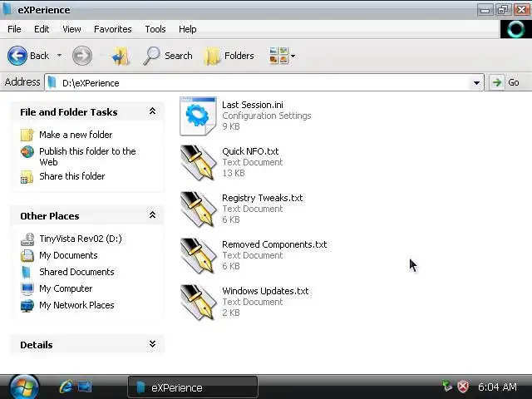
Task: Launch Internet Explorer from quick launch
Action: 66,387
